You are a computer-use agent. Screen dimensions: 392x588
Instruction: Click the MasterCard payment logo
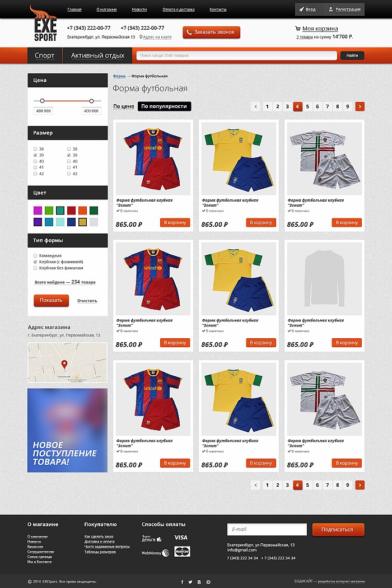(183, 551)
